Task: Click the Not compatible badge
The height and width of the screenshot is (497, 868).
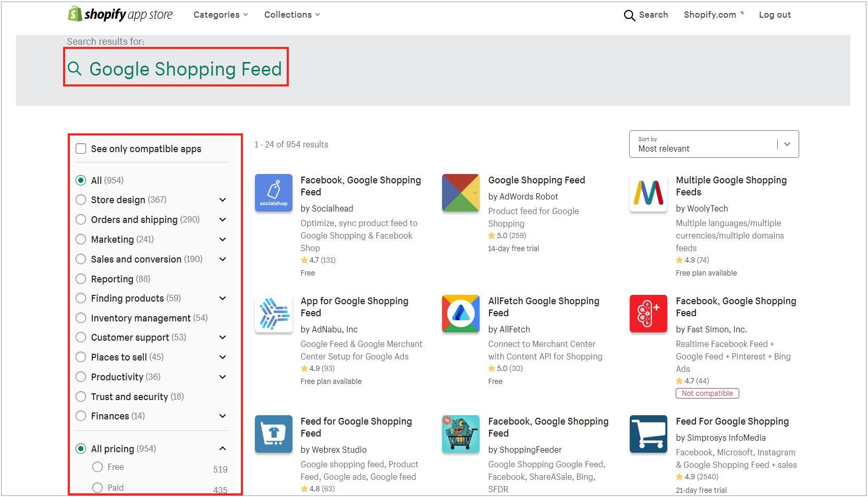Action: point(707,393)
